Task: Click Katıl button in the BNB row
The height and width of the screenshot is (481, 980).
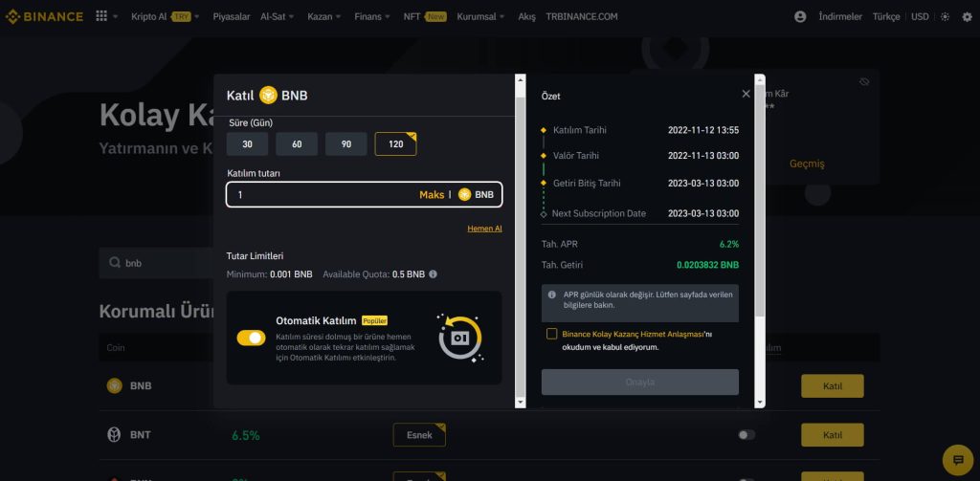Action: coord(833,386)
